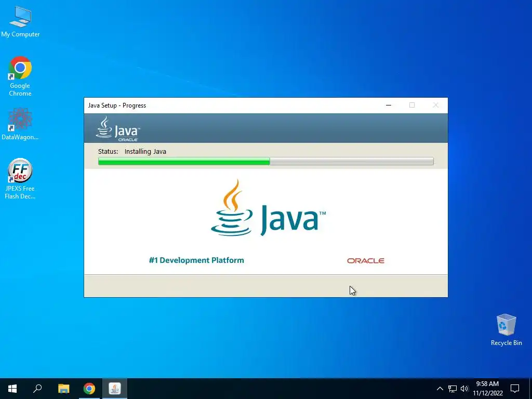Open taskbar search magnifier
The image size is (532, 399).
click(37, 389)
